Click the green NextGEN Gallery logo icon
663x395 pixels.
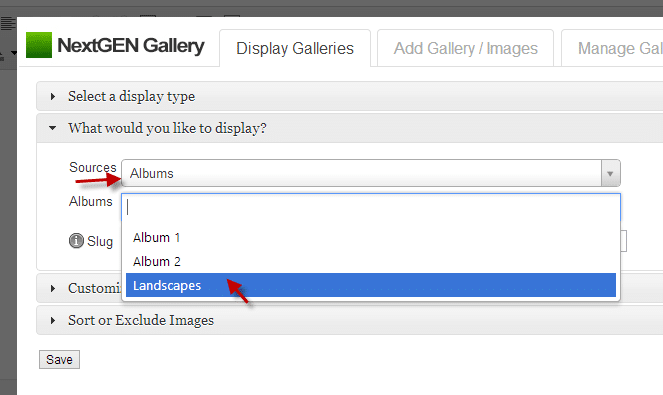click(39, 45)
